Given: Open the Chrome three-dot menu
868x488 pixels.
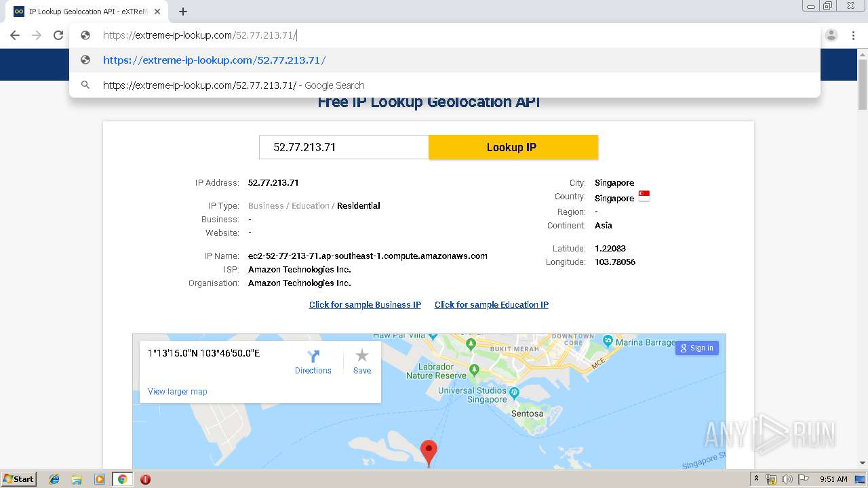Looking at the screenshot, I should click(x=853, y=35).
